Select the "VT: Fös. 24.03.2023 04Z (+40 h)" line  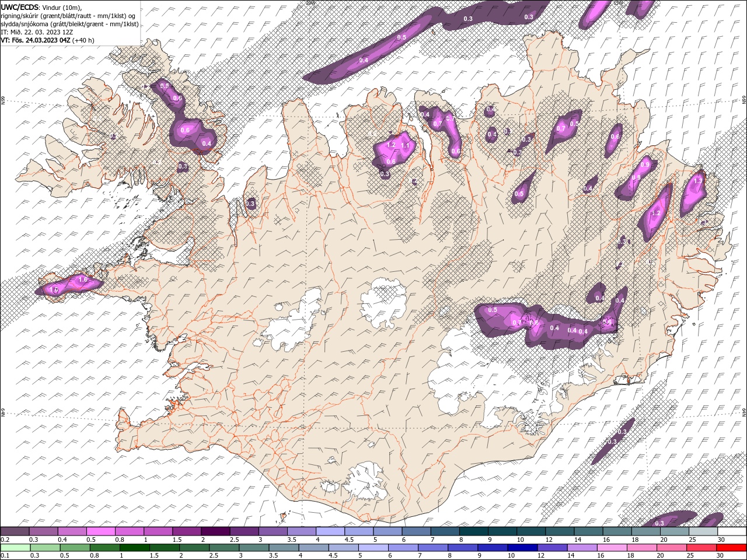pyautogui.click(x=47, y=40)
